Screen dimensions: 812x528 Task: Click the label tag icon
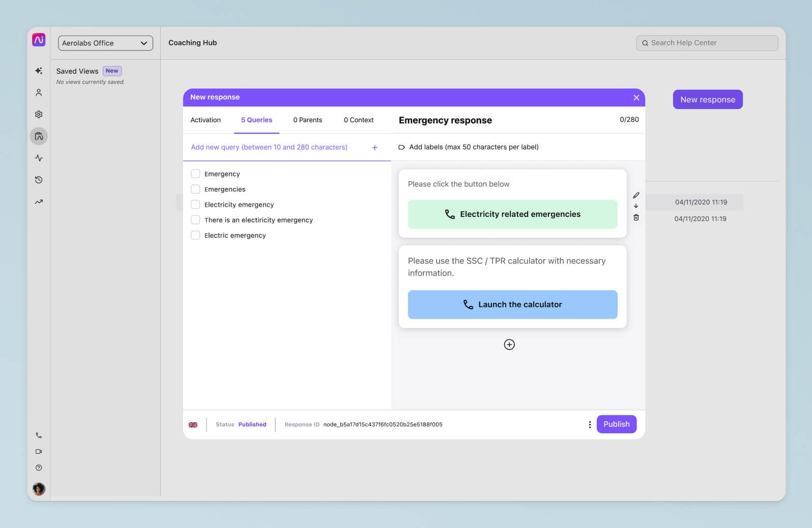[x=401, y=147]
